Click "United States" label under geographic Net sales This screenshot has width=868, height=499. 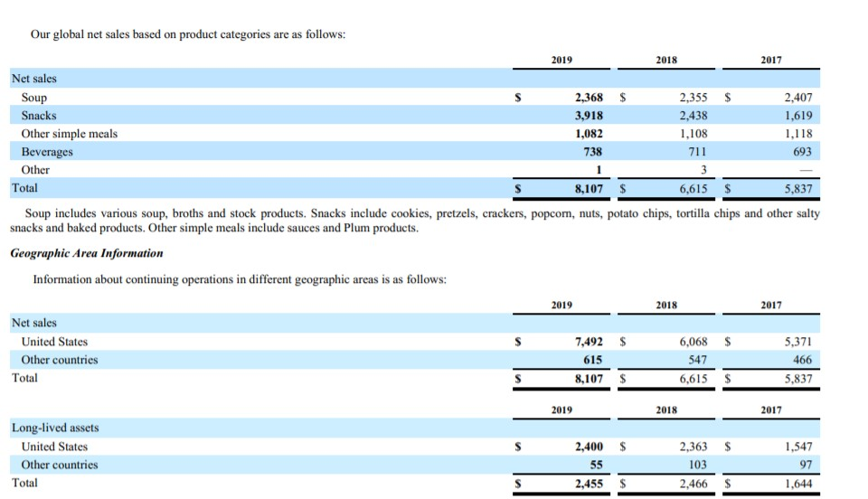[54, 342]
